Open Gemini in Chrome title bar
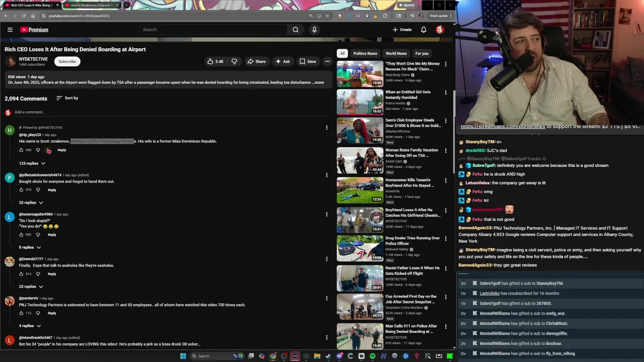The width and height of the screenshot is (644, 362). click(x=406, y=5)
